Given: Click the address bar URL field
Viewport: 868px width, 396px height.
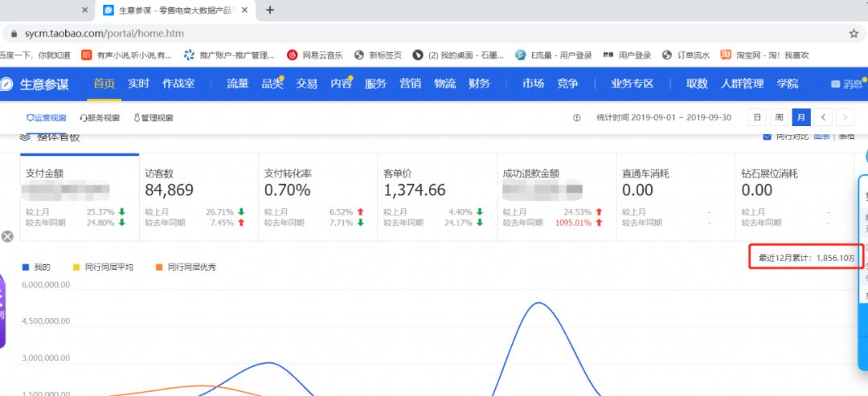Looking at the screenshot, I should coord(104,34).
